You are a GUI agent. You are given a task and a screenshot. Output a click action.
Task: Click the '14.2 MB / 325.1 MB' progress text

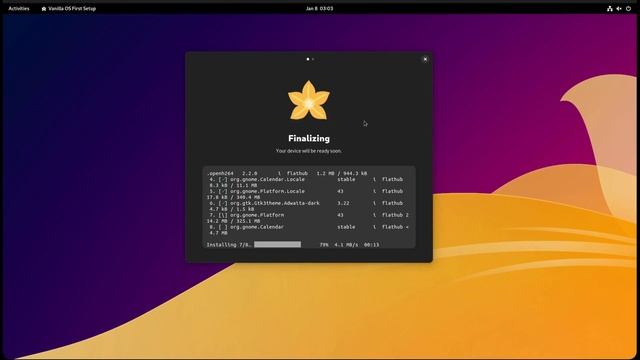pos(233,221)
